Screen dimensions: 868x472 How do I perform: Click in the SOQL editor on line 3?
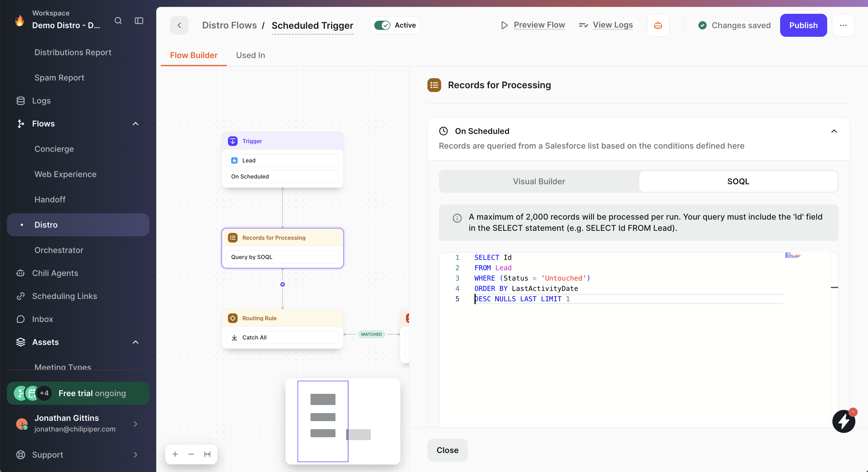(x=532, y=278)
